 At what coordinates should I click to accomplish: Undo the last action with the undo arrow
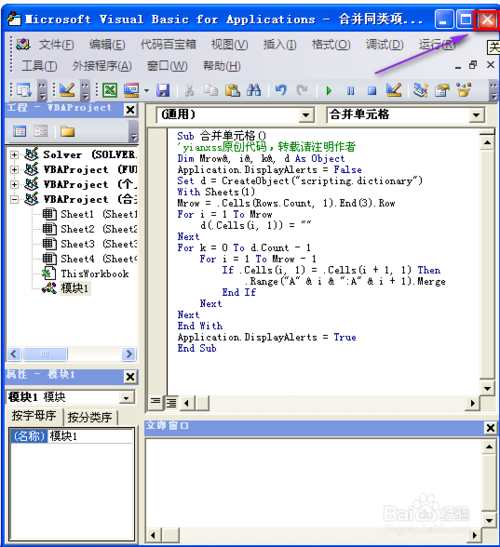[x=281, y=91]
